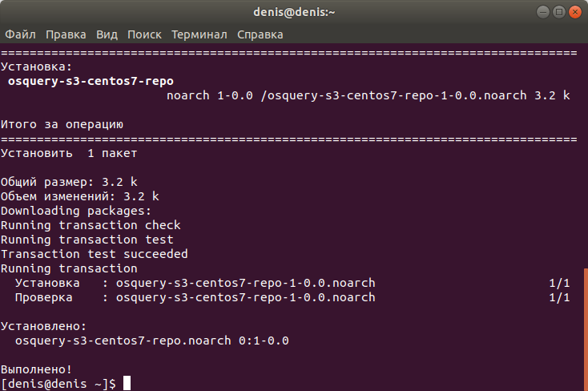Click the Выполнено! output line
The image size is (588, 391).
[x=36, y=369]
